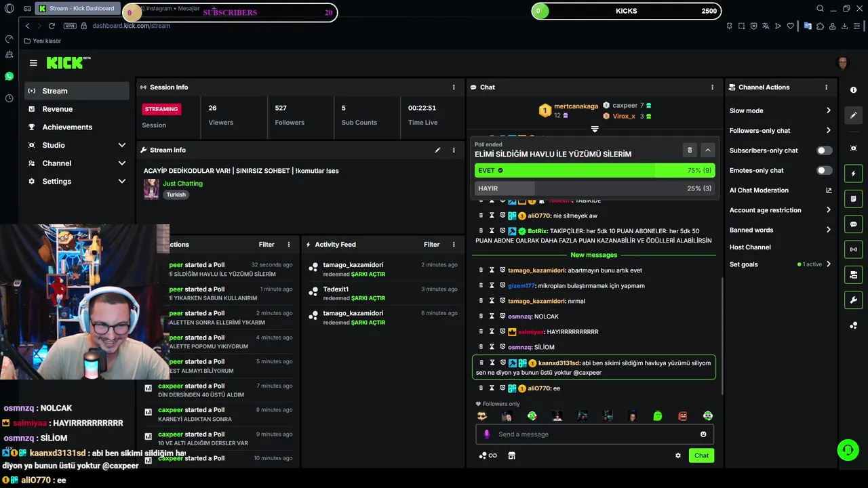Open browser downloads icon
The width and height of the screenshot is (868, 488).
click(x=845, y=26)
